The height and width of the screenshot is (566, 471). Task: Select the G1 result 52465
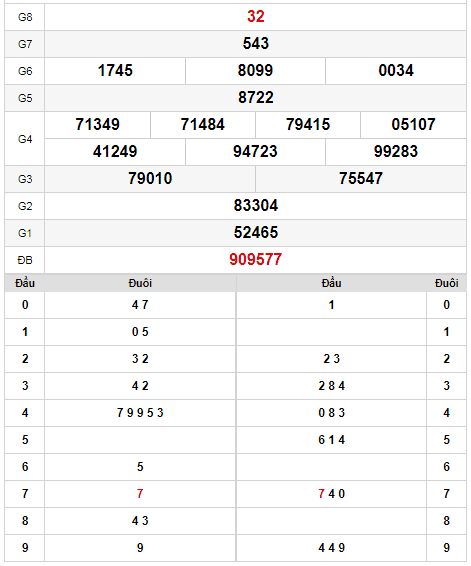(x=256, y=232)
